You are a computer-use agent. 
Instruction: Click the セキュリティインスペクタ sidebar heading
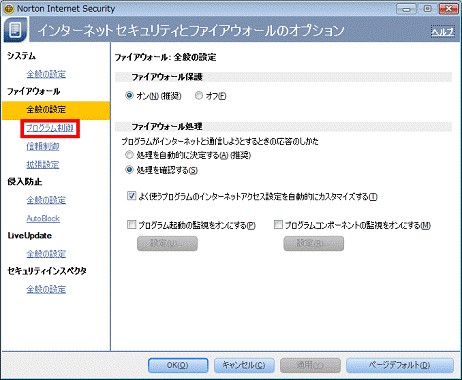pos(47,271)
